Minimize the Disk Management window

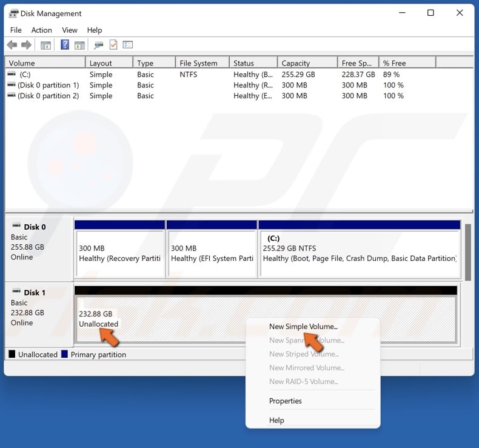[x=402, y=13]
